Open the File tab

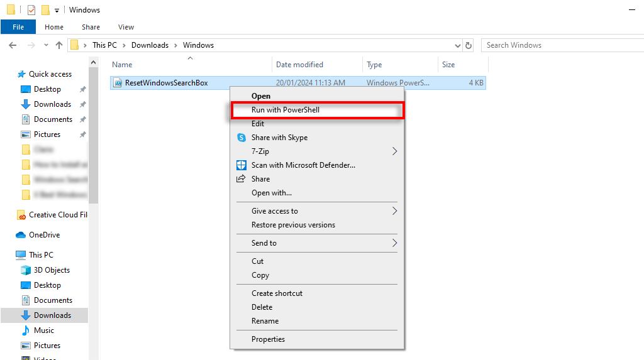[18, 27]
